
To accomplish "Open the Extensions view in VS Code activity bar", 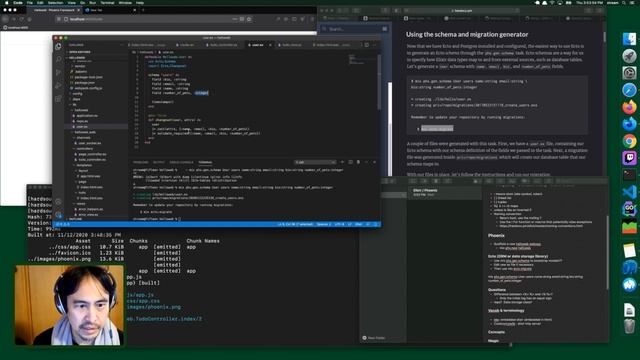I will [58, 99].
